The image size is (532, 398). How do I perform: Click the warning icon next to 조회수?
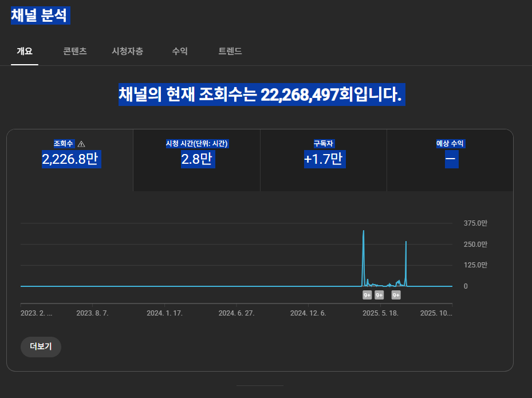coord(81,144)
